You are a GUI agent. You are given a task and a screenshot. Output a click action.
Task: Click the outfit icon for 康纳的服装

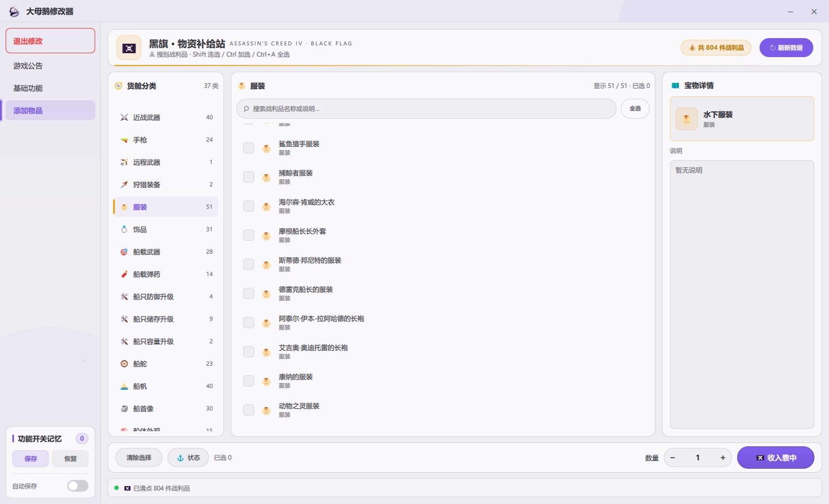point(267,381)
